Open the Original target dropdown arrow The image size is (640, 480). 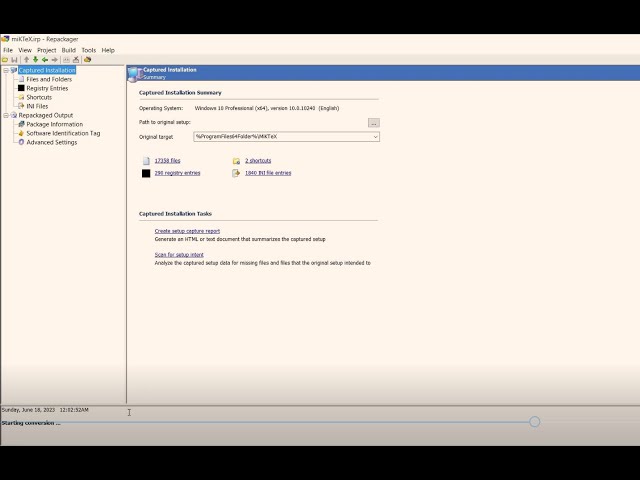[x=375, y=137]
